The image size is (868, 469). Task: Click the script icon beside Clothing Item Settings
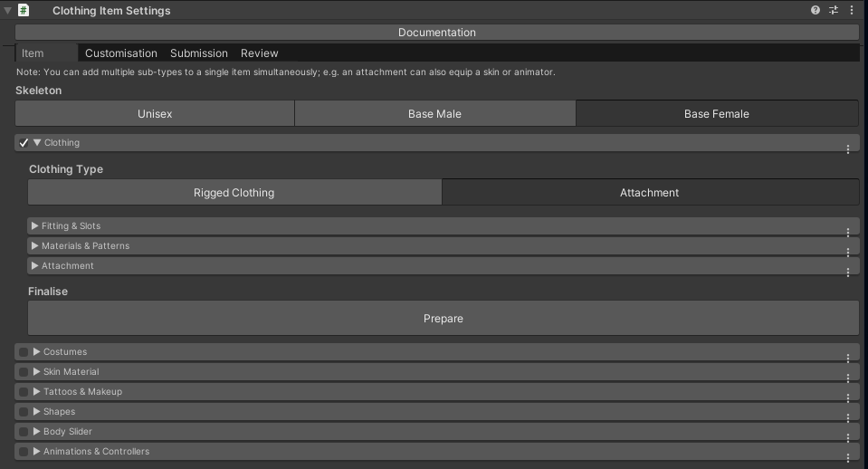tap(24, 11)
